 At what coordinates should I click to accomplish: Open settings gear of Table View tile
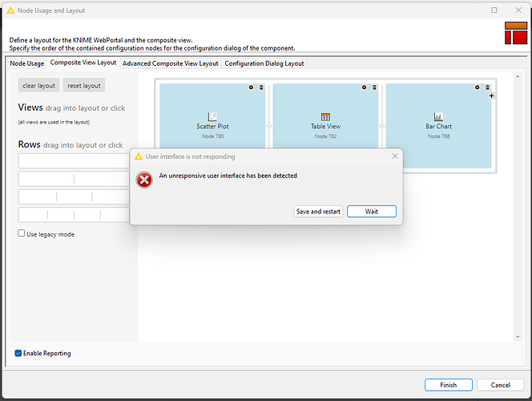(364, 87)
